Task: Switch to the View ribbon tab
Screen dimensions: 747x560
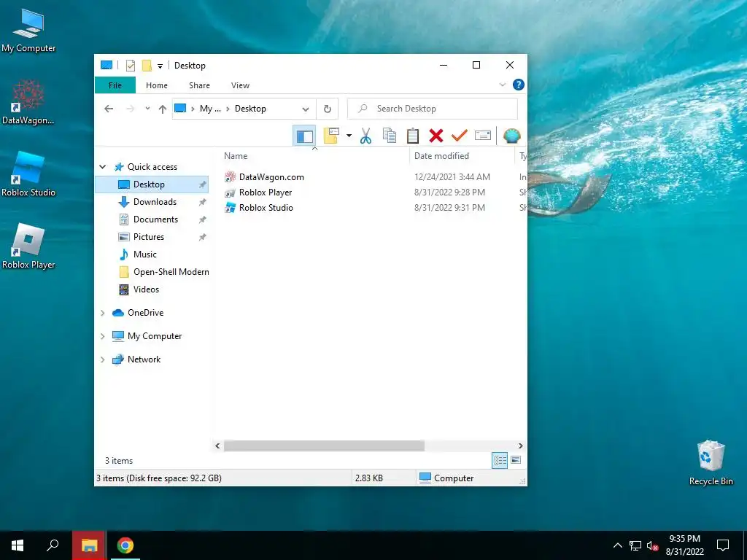Action: [x=240, y=85]
